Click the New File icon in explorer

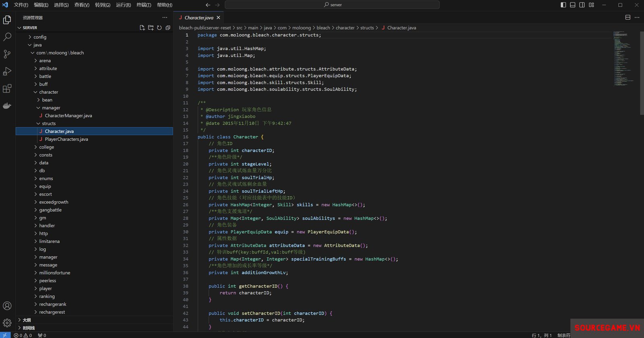[142, 28]
